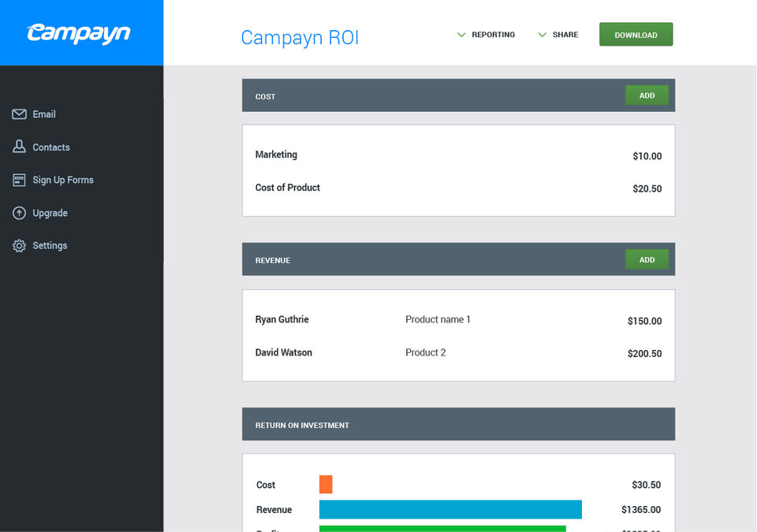The image size is (757, 532).
Task: Select the Cost of Product row
Action: (458, 188)
